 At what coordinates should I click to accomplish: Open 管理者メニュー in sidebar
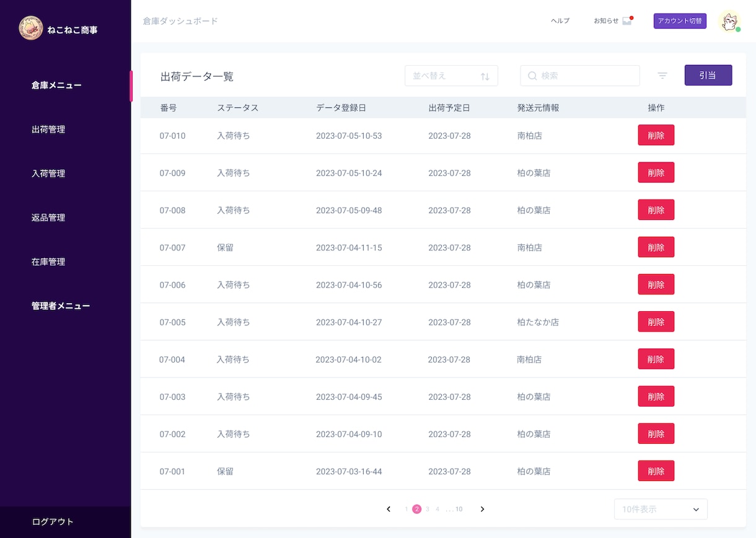tap(61, 306)
